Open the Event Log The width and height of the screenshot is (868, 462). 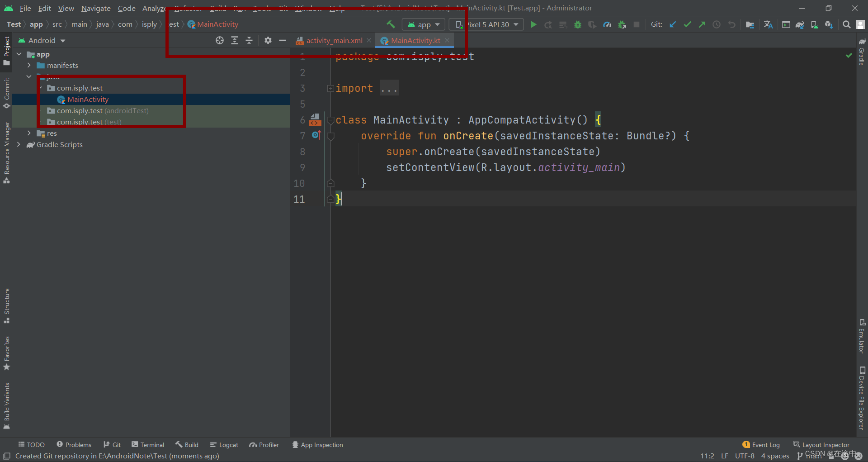click(761, 445)
